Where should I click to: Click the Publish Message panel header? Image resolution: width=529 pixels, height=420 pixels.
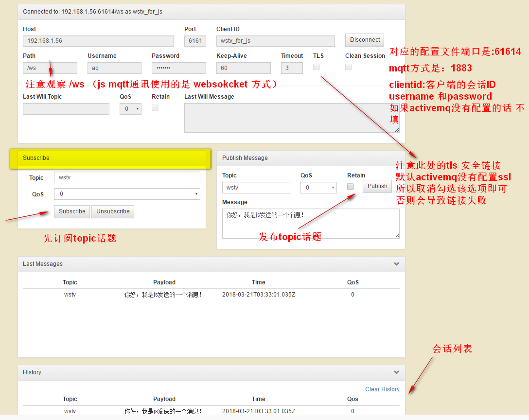click(x=311, y=158)
